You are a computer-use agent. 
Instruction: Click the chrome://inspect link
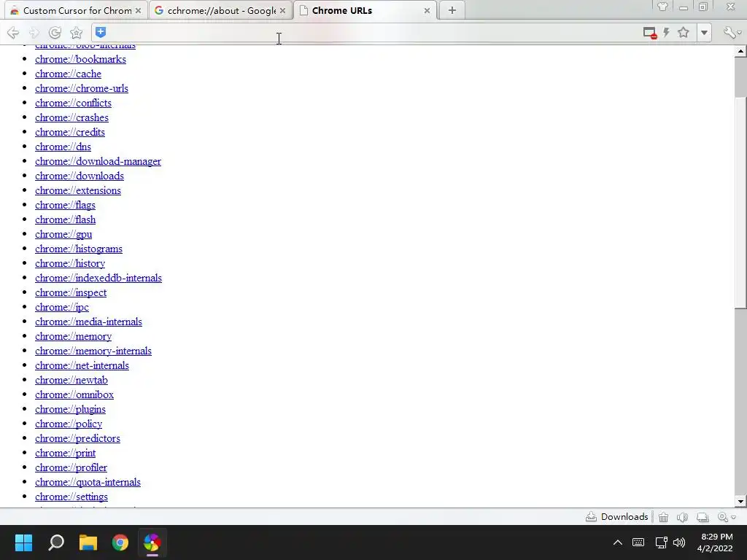71,293
